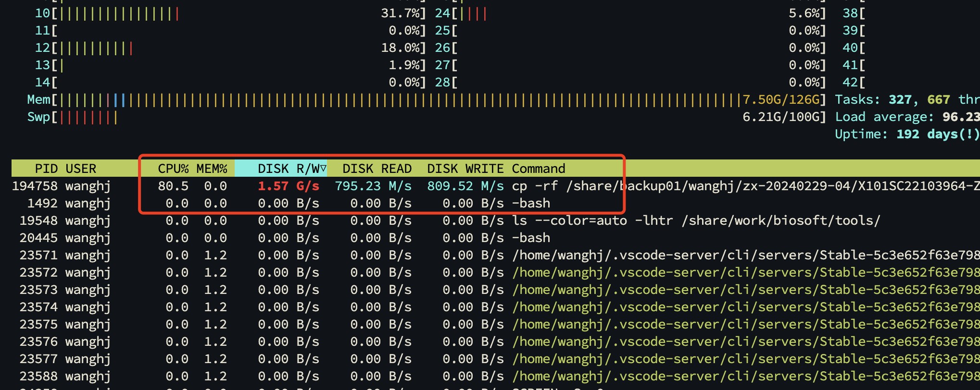The height and width of the screenshot is (390, 980).
Task: Sort processes by the PID column header
Action: point(46,169)
